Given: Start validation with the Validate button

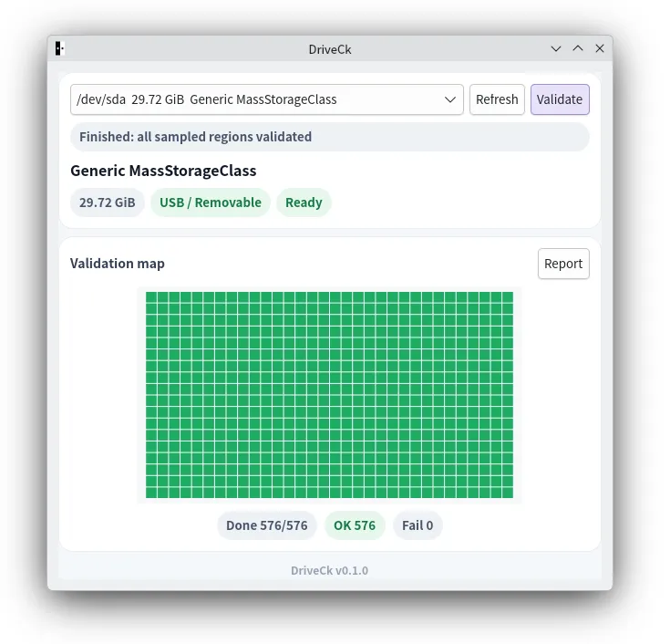Looking at the screenshot, I should 560,99.
